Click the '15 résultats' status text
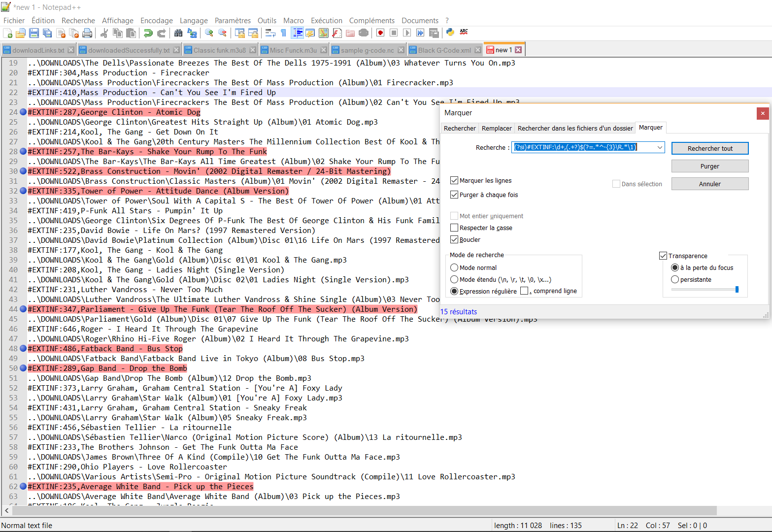772x532 pixels. click(458, 312)
